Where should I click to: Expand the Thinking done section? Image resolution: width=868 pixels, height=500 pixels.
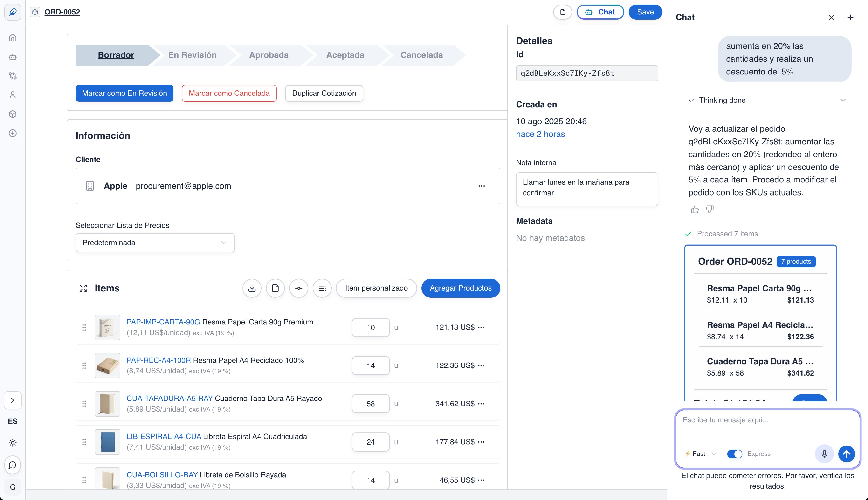pyautogui.click(x=843, y=100)
